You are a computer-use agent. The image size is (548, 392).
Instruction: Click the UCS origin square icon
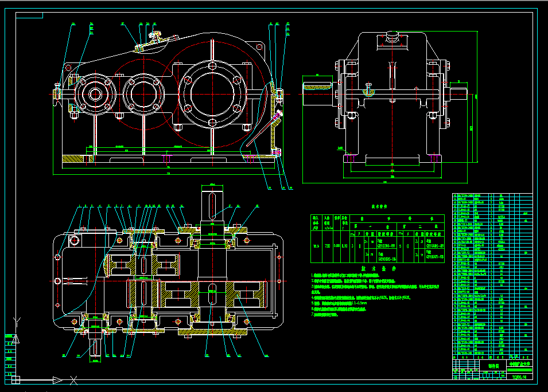(x=15, y=380)
